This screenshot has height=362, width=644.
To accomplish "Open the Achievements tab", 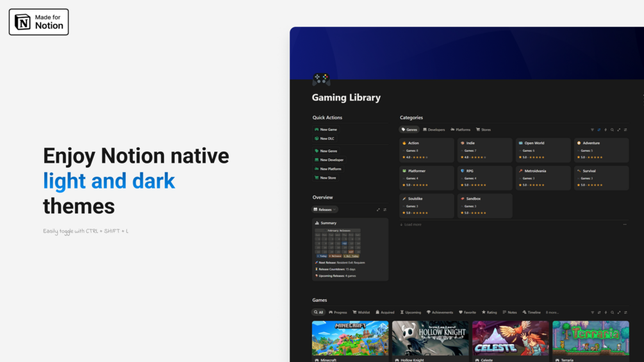I will (440, 312).
